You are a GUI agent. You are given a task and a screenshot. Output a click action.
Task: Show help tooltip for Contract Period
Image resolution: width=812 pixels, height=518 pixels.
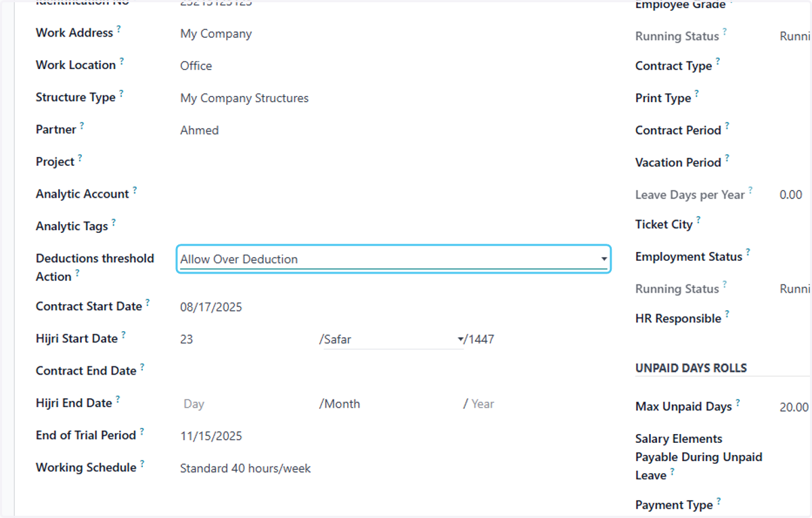coord(727,126)
